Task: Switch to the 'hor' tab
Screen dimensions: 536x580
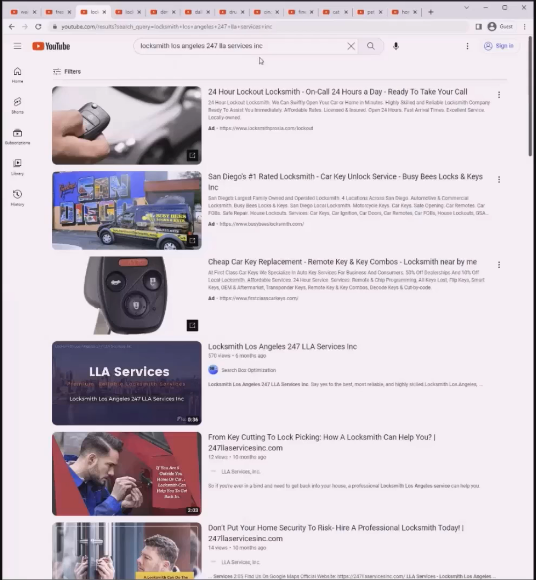Action: pyautogui.click(x=404, y=12)
